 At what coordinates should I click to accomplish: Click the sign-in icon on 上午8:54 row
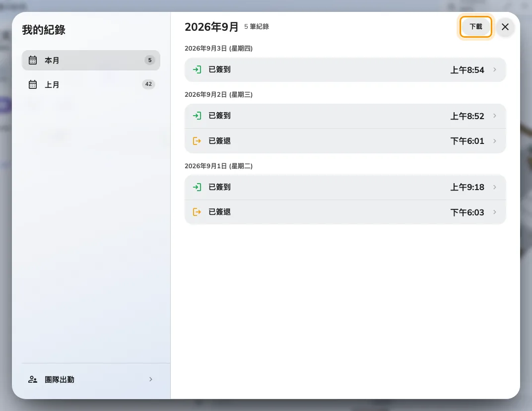(197, 69)
